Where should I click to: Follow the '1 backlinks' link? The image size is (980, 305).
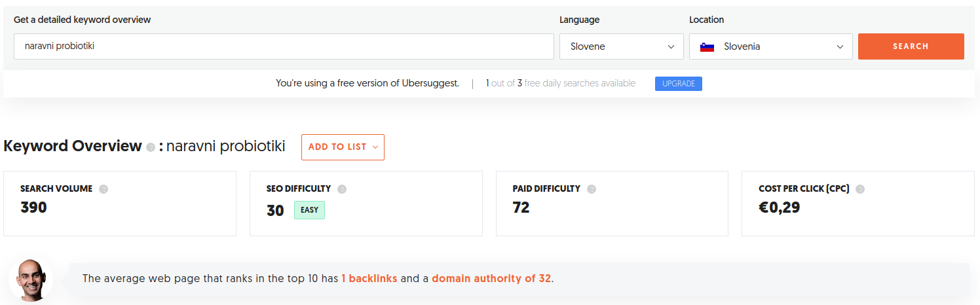pos(369,278)
